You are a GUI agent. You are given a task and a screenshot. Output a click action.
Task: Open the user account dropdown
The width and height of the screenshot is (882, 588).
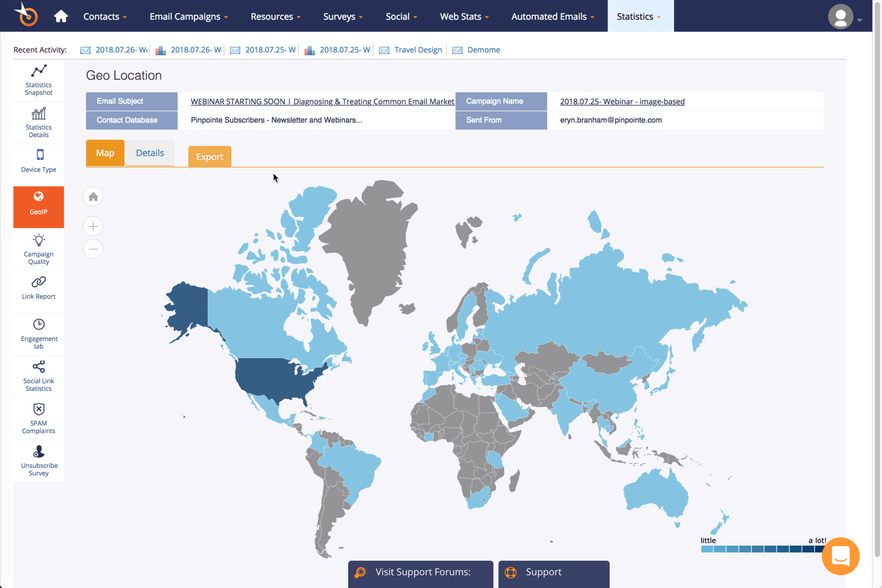click(x=845, y=16)
